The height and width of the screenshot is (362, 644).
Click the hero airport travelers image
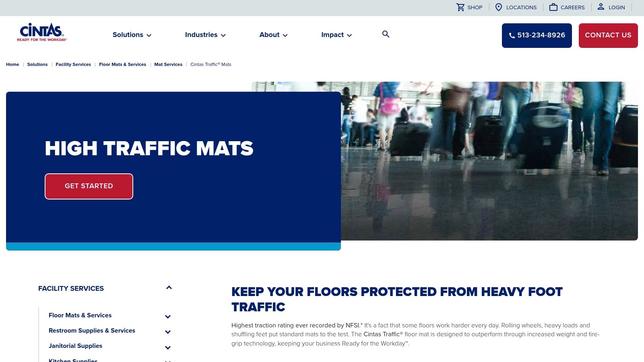tap(489, 161)
